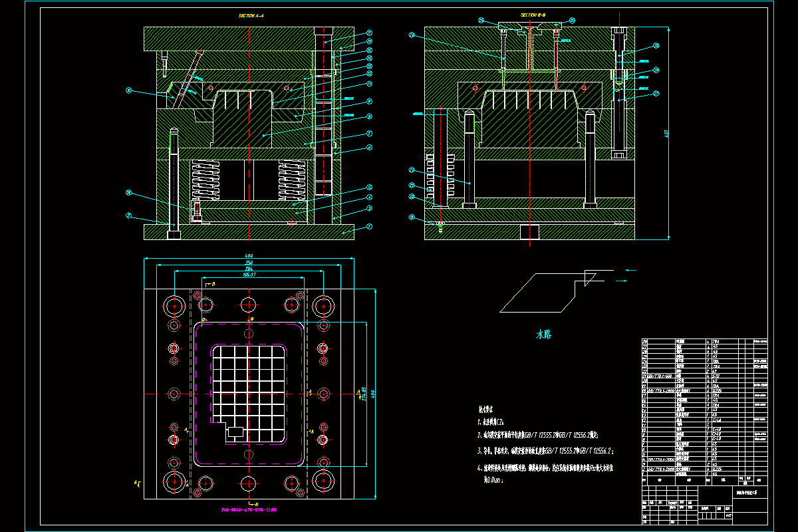Select the "SECTION A-A" title text
This screenshot has width=798, height=532.
click(x=251, y=15)
